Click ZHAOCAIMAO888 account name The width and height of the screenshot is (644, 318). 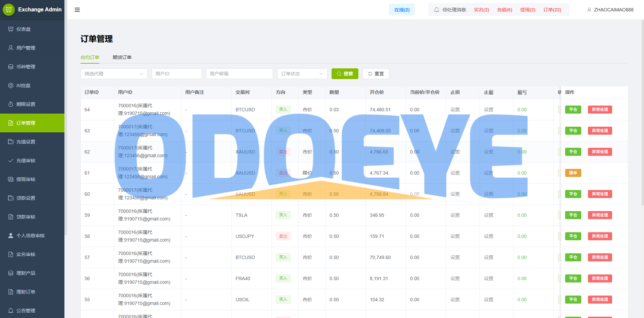[x=614, y=10]
